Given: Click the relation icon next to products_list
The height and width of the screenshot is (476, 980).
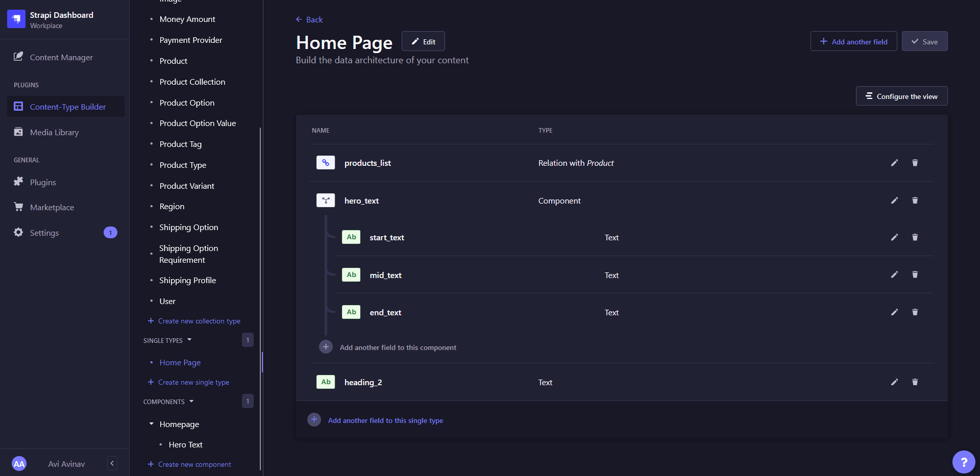Looking at the screenshot, I should [326, 163].
